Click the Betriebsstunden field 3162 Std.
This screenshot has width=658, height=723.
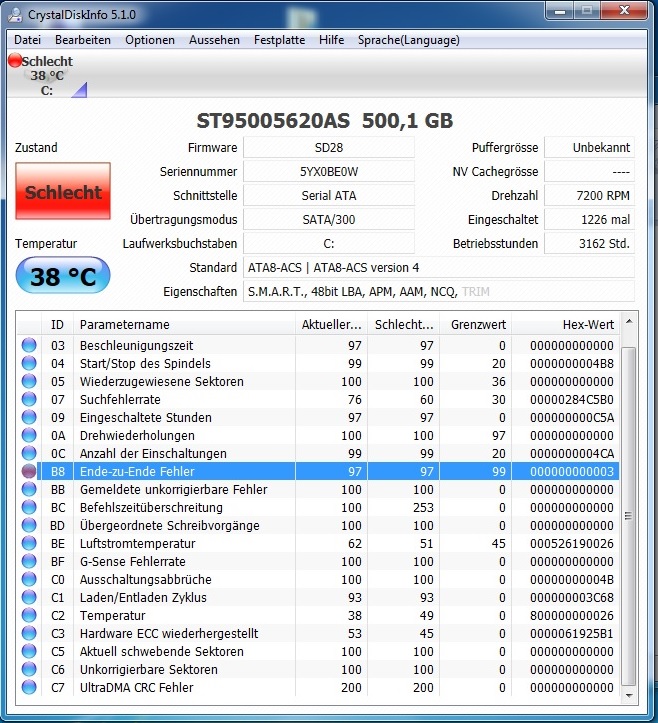coord(589,243)
